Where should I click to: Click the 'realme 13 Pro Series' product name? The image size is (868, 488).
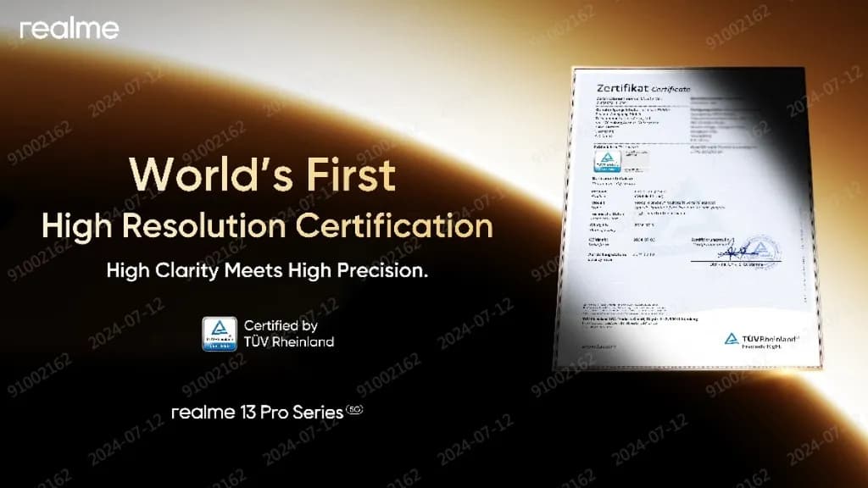coord(257,413)
